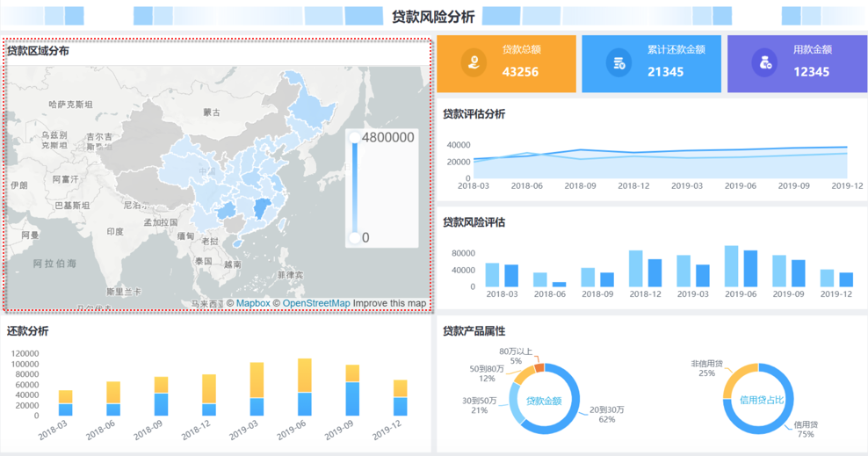Click the 菲律宾 label on the map
The width and height of the screenshot is (868, 456).
[x=290, y=274]
